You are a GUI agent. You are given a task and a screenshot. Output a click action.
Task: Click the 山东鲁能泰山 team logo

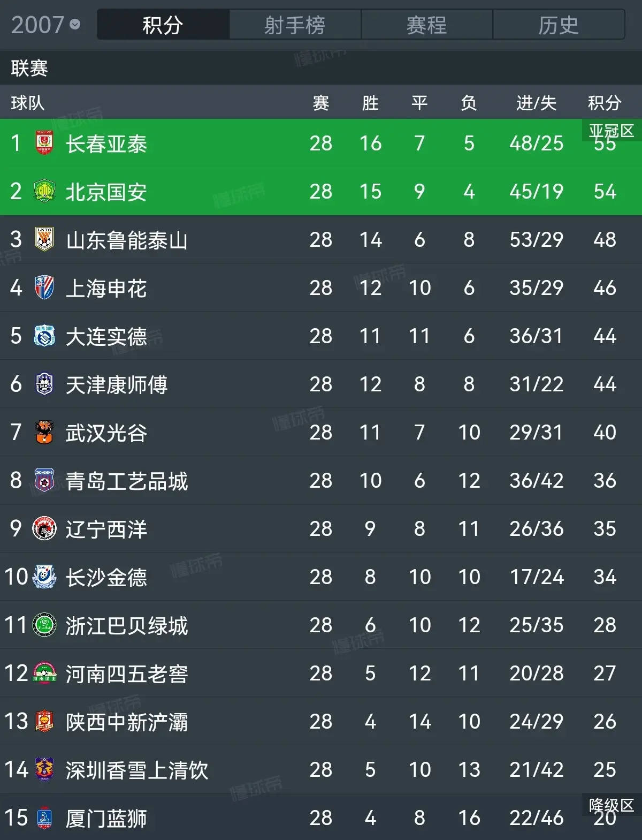tap(44, 239)
